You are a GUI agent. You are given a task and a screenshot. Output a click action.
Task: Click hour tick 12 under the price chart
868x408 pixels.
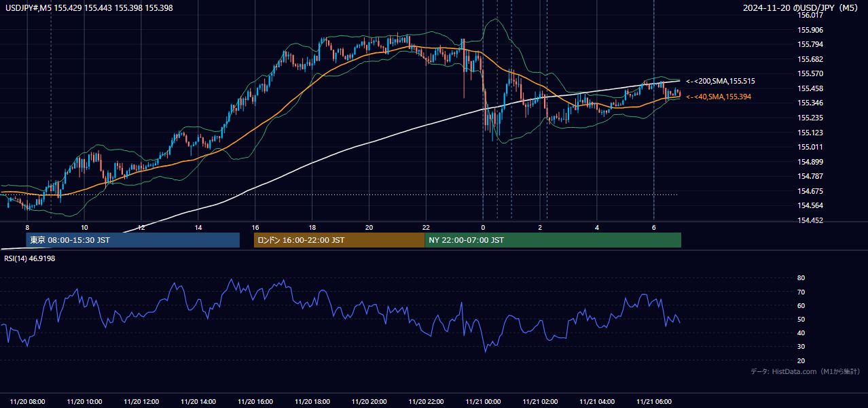(141, 227)
